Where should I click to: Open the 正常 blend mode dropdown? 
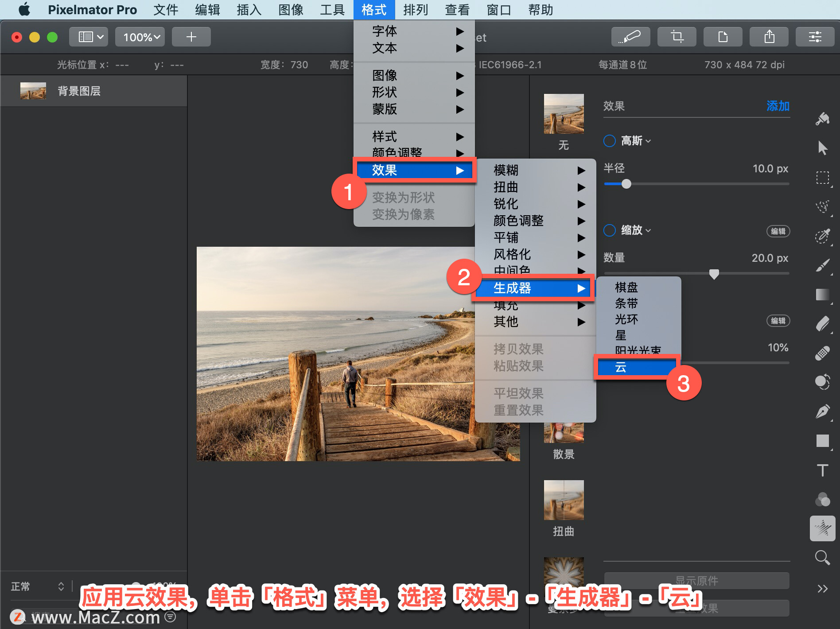pos(37,586)
